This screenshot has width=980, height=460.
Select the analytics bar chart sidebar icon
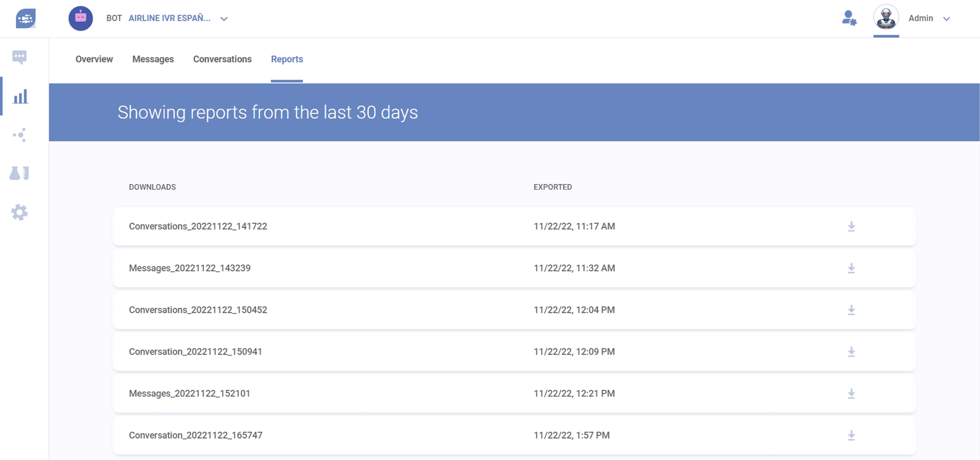click(20, 97)
